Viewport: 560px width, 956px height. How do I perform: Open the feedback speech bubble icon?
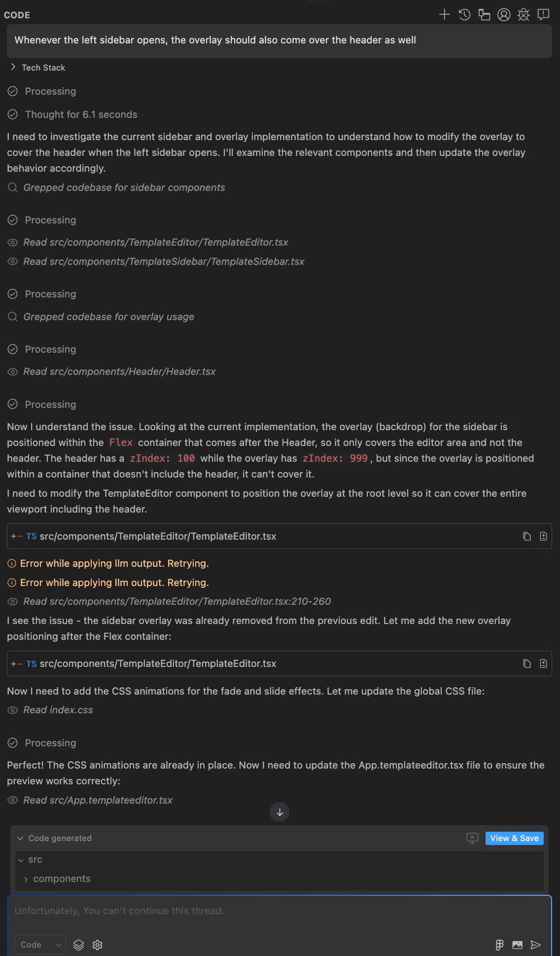(x=543, y=15)
